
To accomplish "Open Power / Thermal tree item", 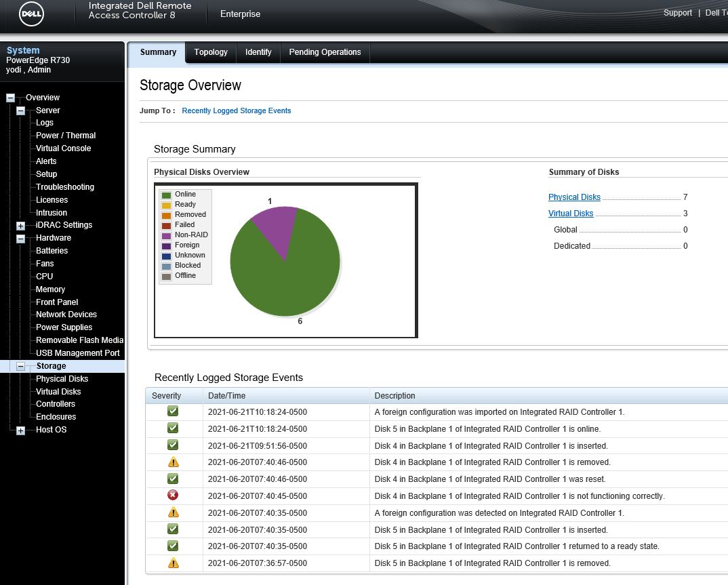I will pyautogui.click(x=66, y=136).
